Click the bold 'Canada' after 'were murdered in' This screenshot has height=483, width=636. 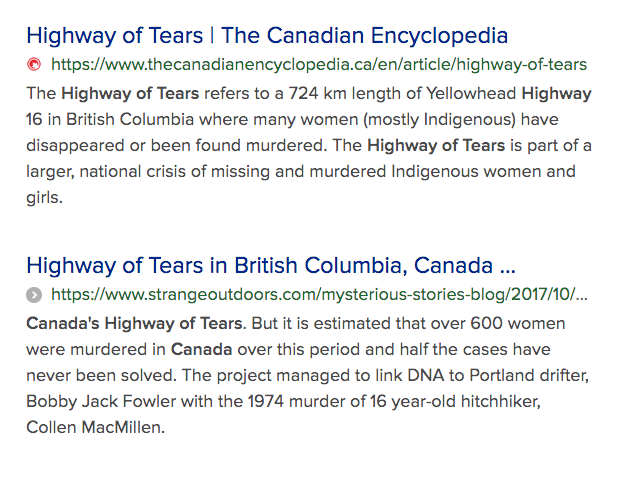click(201, 350)
